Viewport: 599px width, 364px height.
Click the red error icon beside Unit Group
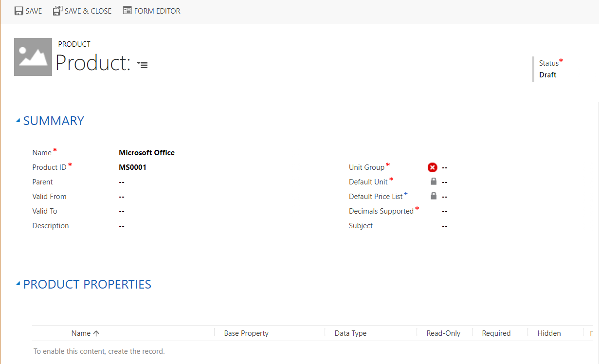tap(432, 167)
